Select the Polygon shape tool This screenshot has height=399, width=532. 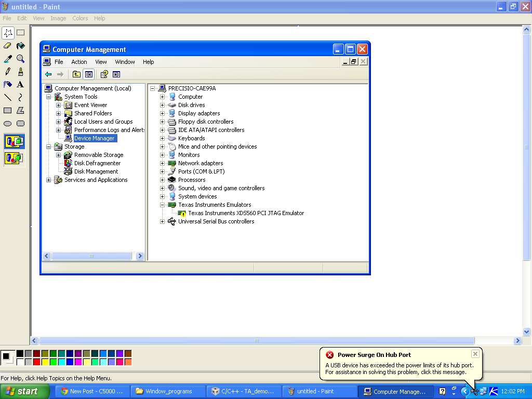click(x=21, y=110)
